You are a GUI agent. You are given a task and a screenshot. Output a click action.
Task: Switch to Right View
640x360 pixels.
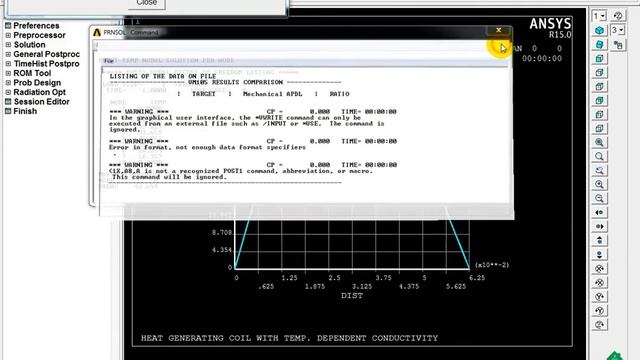[599, 73]
